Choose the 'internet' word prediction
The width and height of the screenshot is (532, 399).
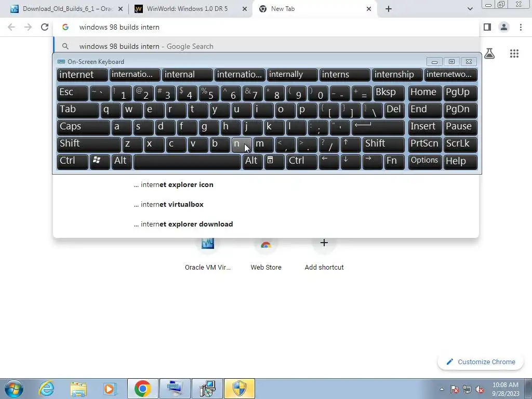(x=83, y=75)
